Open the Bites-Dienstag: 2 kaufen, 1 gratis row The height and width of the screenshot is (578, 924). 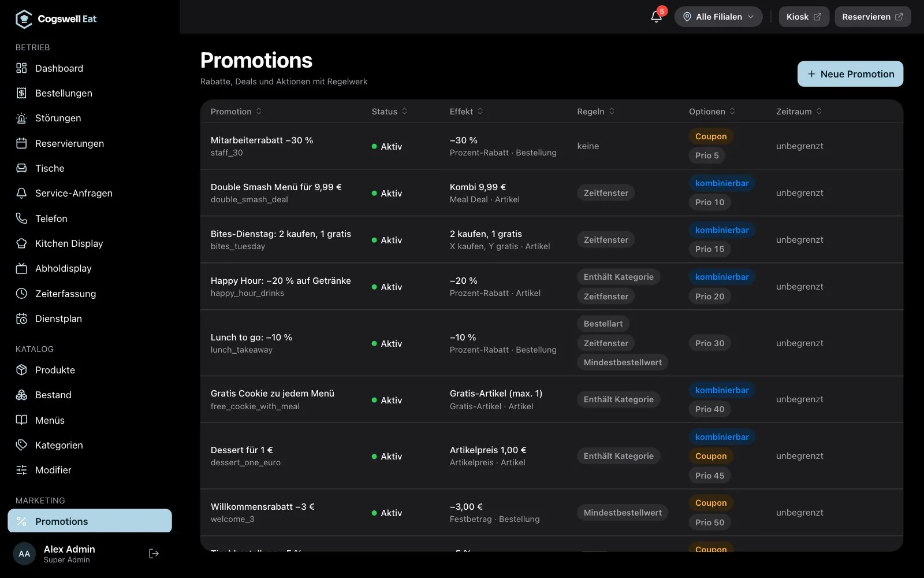tap(552, 239)
